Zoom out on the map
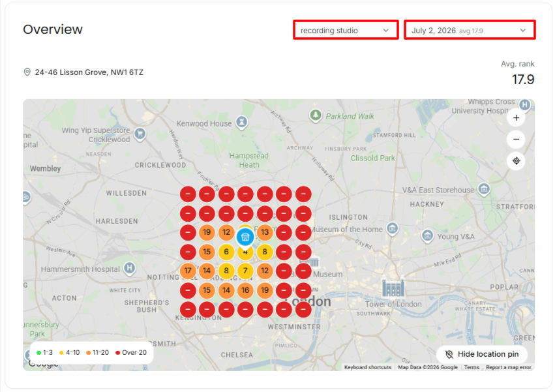The image size is (555, 392). pyautogui.click(x=516, y=139)
